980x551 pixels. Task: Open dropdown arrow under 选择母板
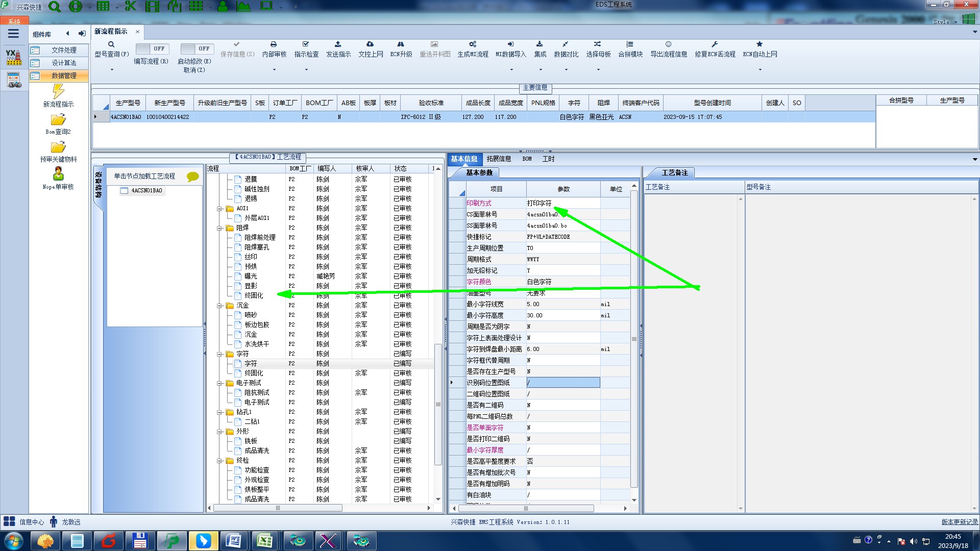[598, 69]
